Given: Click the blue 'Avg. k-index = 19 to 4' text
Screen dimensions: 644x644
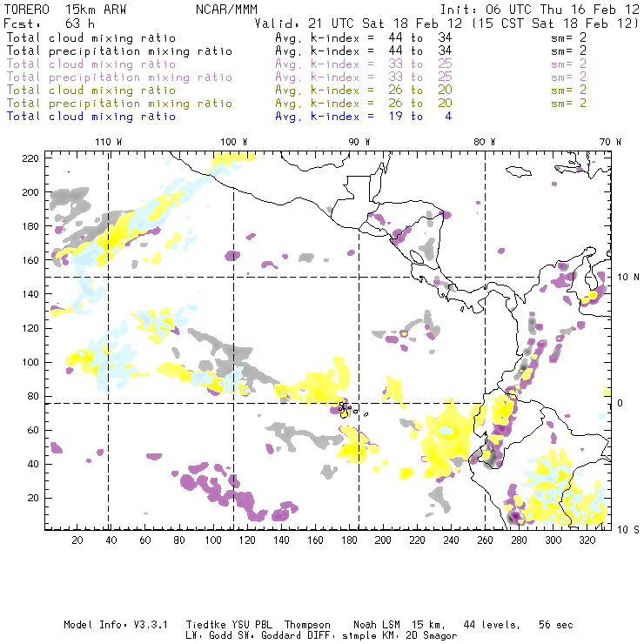Looking at the screenshot, I should (x=363, y=116).
